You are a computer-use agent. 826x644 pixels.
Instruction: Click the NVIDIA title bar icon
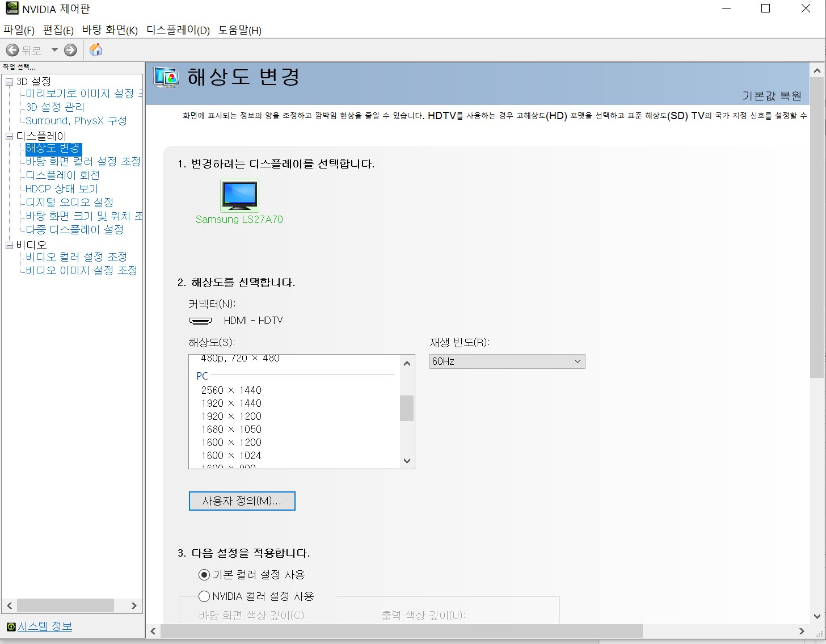pos(12,9)
